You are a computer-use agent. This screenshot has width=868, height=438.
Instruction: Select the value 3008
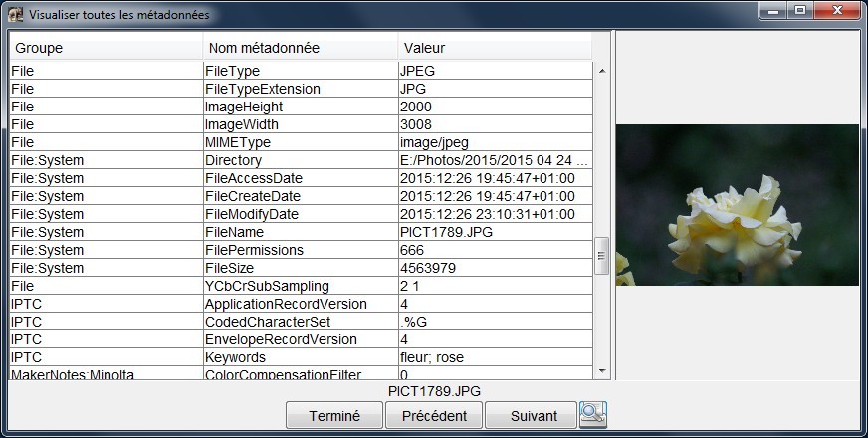coord(496,124)
